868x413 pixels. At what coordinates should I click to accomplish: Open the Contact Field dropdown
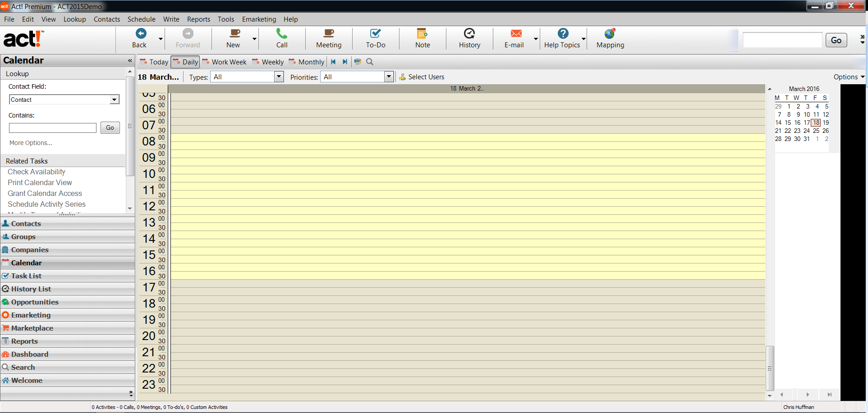coord(115,100)
